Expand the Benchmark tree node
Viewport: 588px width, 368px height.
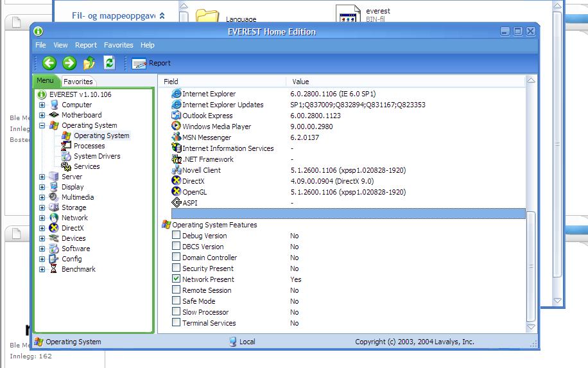coord(42,269)
